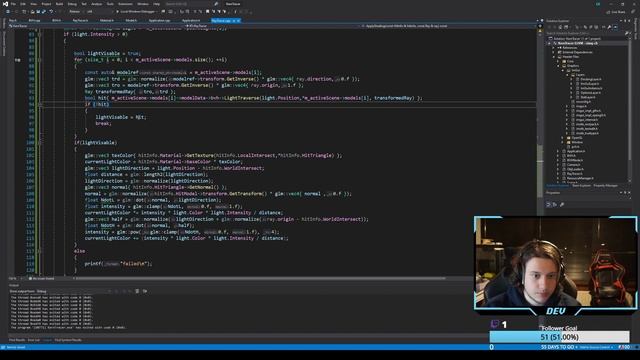Select the Core folder in Solution Explorer

click(x=570, y=61)
